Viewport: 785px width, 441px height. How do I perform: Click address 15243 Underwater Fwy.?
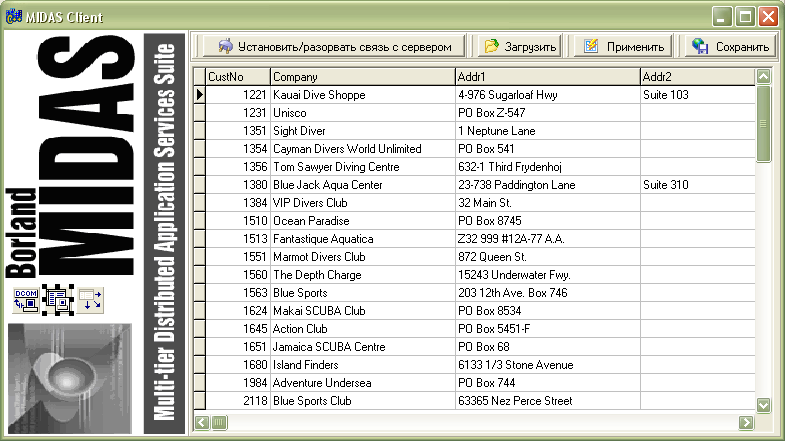(548, 275)
